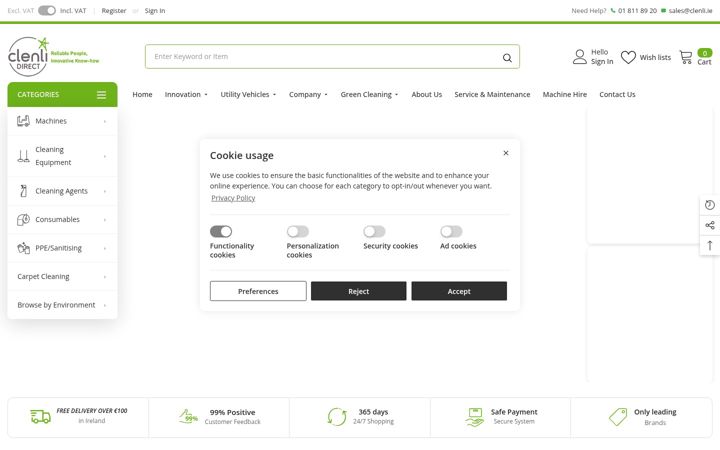The width and height of the screenshot is (720, 450).
Task: Click the Categories menu header
Action: (x=62, y=95)
